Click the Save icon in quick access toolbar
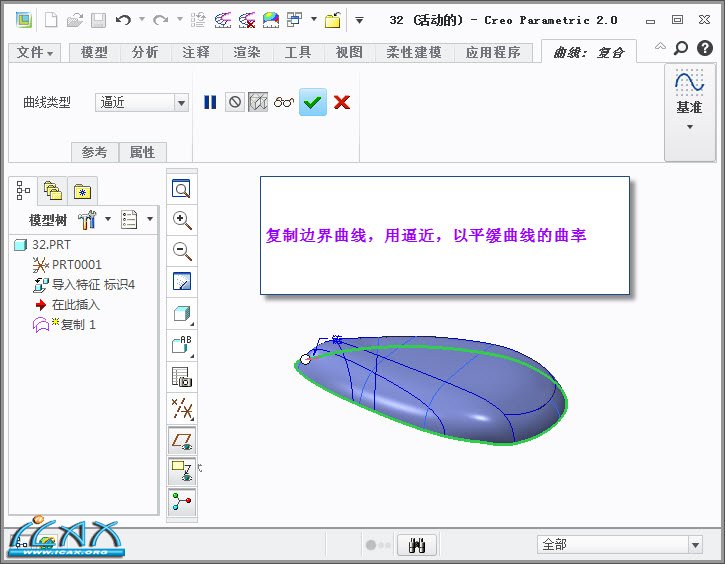 pyautogui.click(x=98, y=20)
